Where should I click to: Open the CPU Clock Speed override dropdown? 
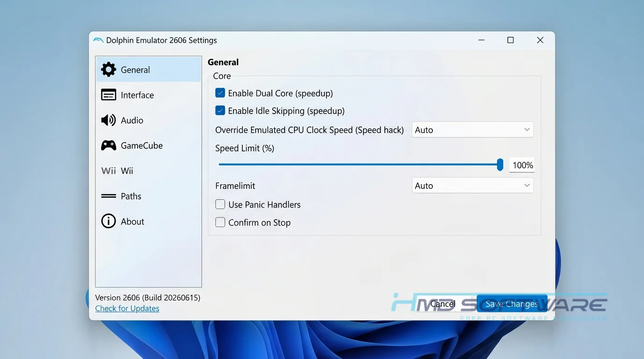[473, 130]
